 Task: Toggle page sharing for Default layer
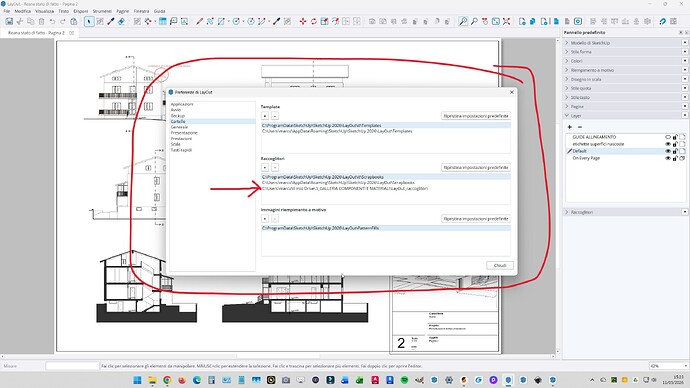(682, 151)
